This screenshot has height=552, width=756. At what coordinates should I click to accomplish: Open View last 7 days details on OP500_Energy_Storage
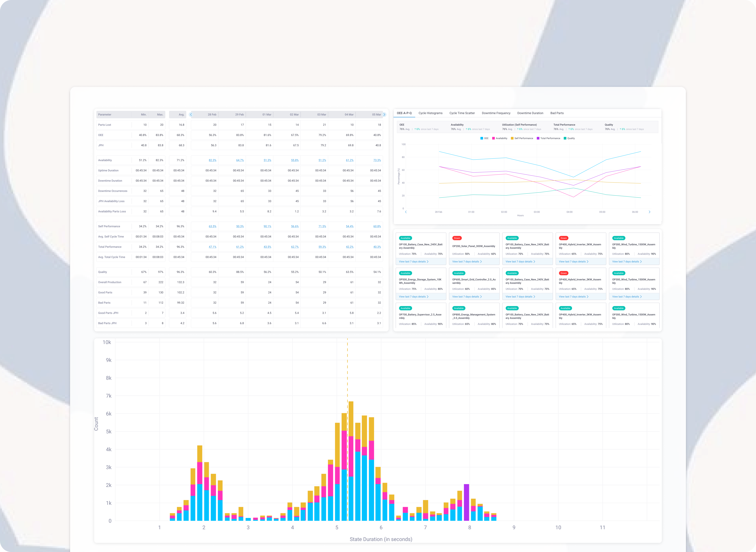point(414,297)
